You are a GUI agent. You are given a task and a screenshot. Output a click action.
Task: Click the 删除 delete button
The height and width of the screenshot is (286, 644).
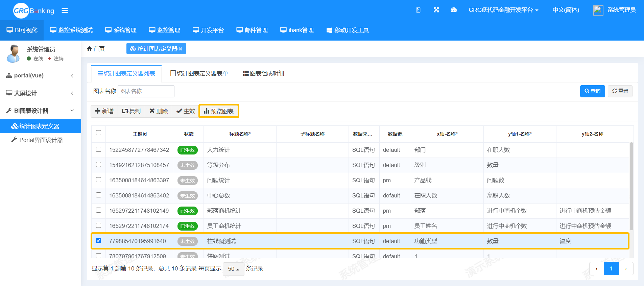[x=159, y=111]
